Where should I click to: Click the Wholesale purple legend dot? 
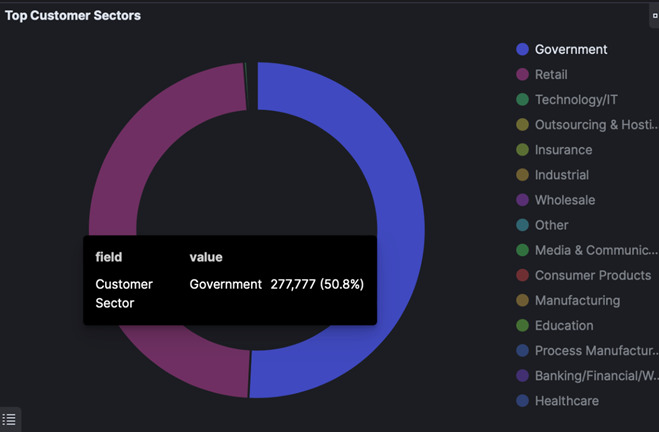tap(522, 200)
